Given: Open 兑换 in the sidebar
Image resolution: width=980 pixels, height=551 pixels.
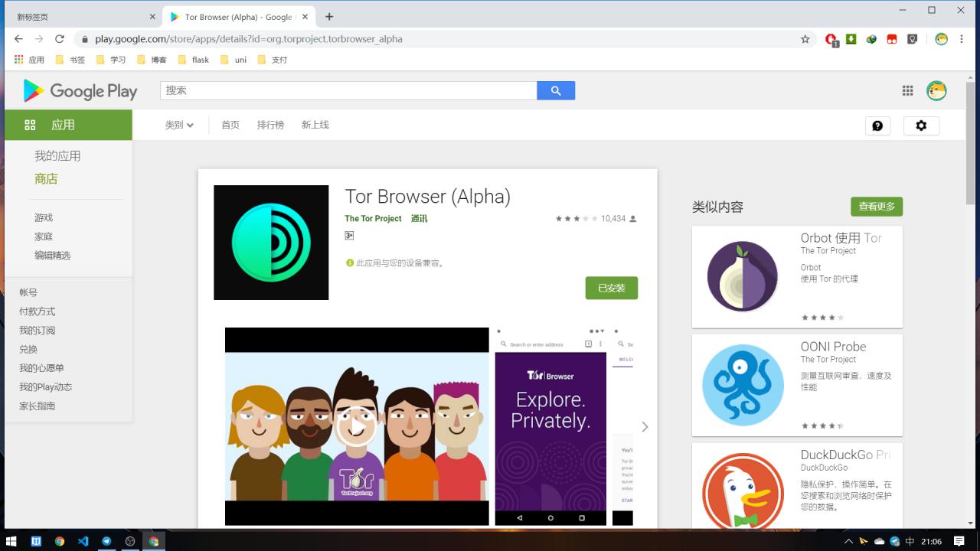Looking at the screenshot, I should [28, 349].
